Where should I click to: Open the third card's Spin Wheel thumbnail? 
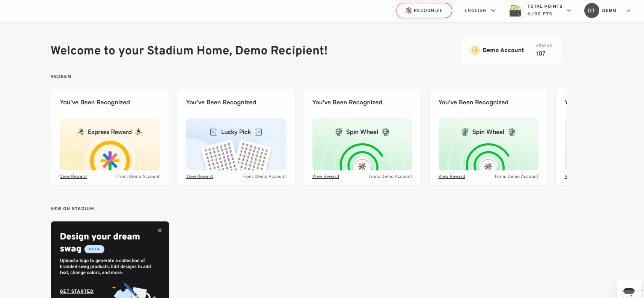pos(362,144)
